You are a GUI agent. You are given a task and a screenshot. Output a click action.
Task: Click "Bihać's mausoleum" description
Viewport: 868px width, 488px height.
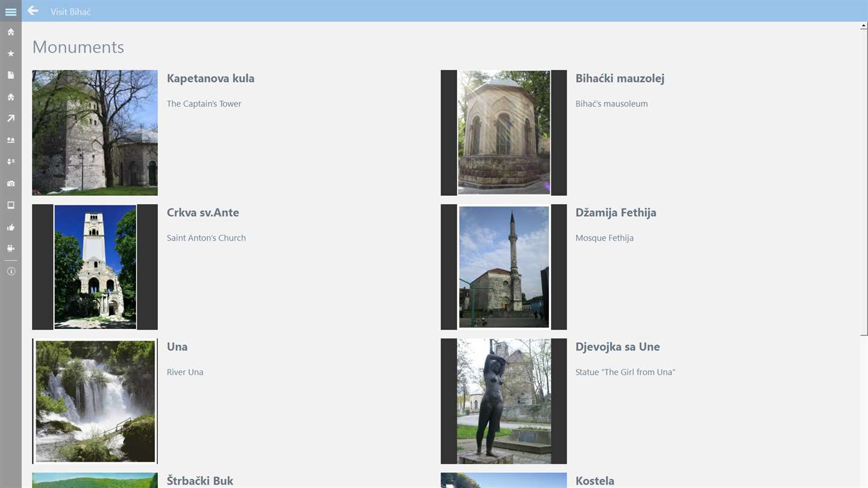point(612,104)
